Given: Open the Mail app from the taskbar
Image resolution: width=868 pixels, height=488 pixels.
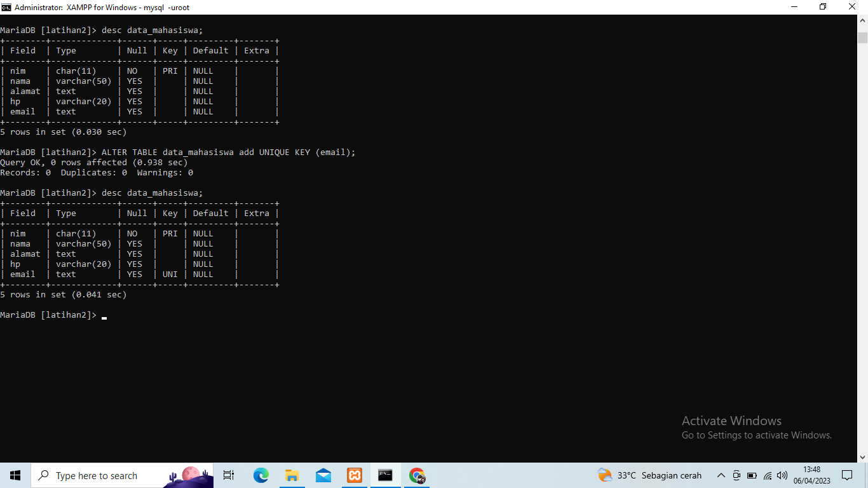Looking at the screenshot, I should coord(323,475).
